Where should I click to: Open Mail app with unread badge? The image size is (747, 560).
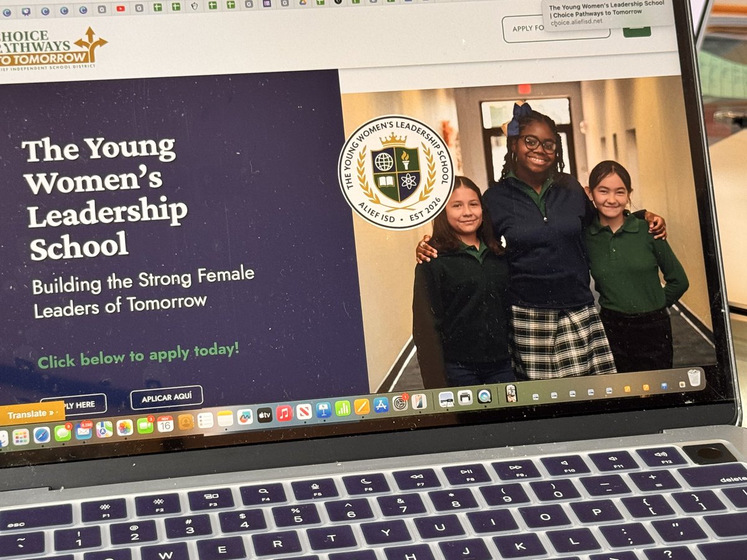coord(83,431)
